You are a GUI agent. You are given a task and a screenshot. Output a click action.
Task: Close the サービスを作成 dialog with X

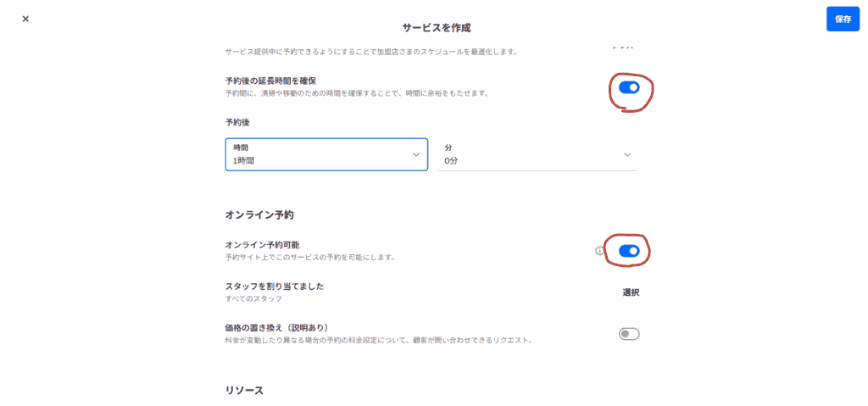[x=25, y=19]
